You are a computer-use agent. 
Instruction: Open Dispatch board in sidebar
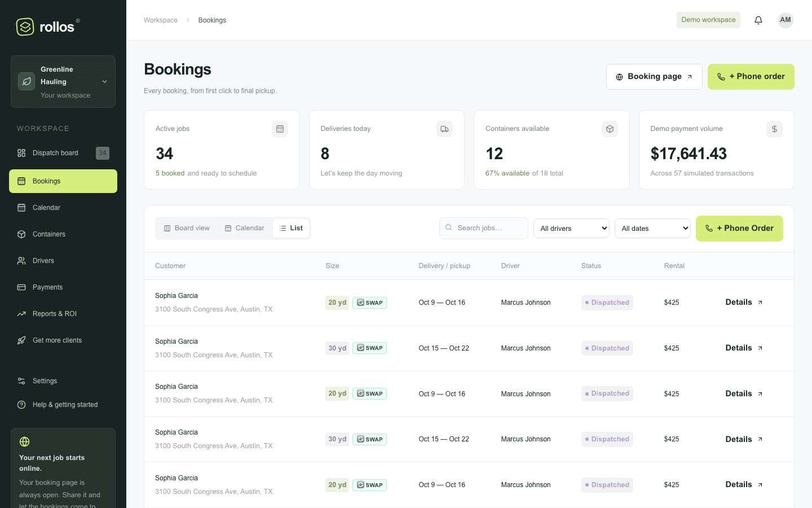coord(63,153)
